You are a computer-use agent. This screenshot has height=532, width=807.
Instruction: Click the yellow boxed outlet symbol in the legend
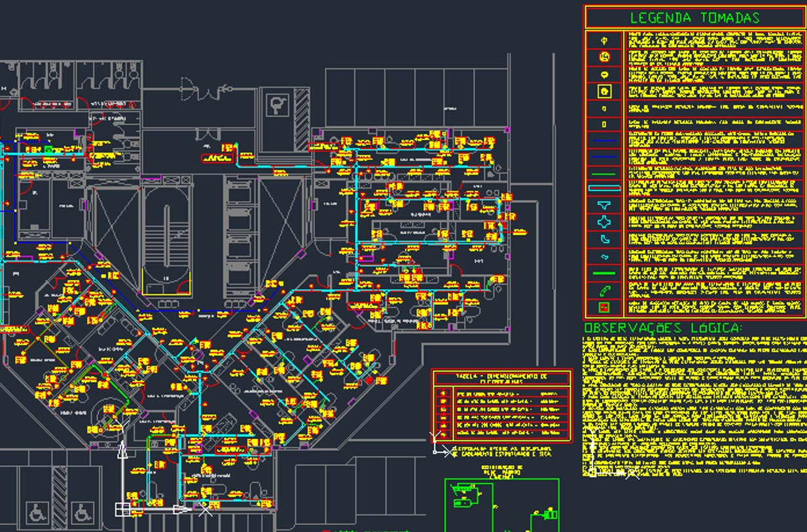[x=604, y=92]
